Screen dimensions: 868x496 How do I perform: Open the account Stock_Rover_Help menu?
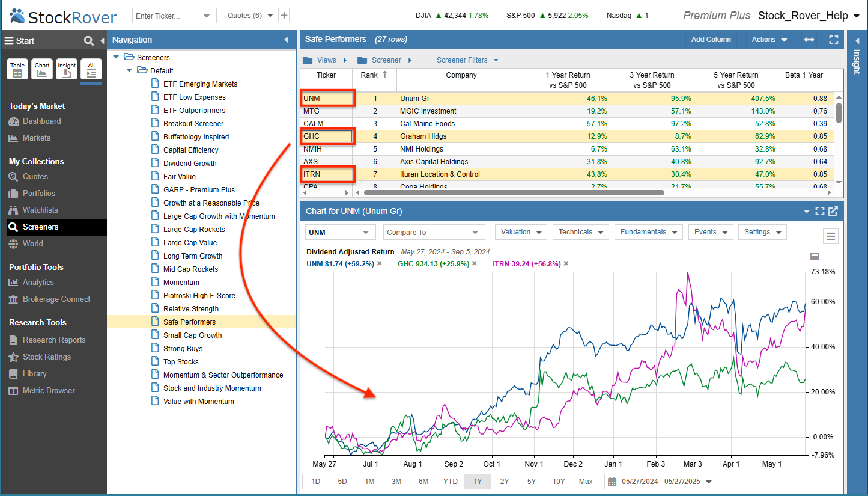[x=809, y=16]
